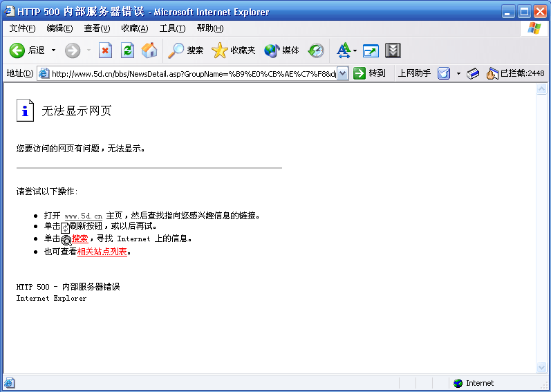Click the page IE icon in the address bar

44,73
